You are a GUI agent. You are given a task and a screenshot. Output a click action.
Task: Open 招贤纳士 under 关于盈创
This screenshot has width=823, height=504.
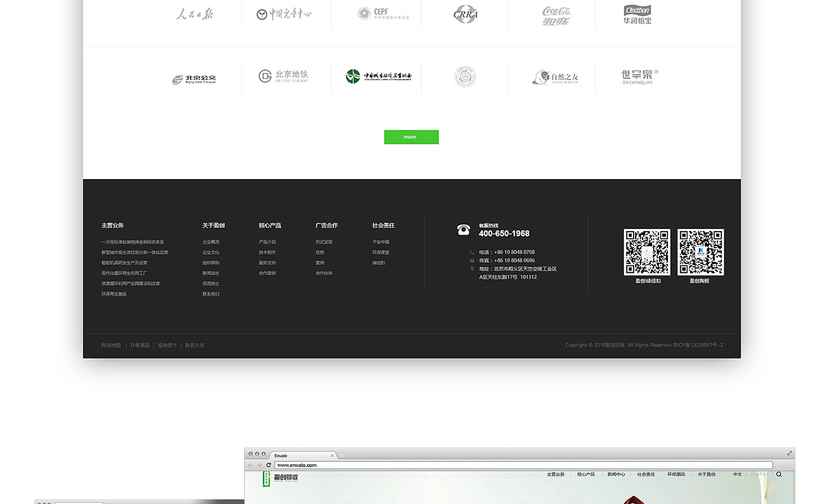[x=211, y=283]
